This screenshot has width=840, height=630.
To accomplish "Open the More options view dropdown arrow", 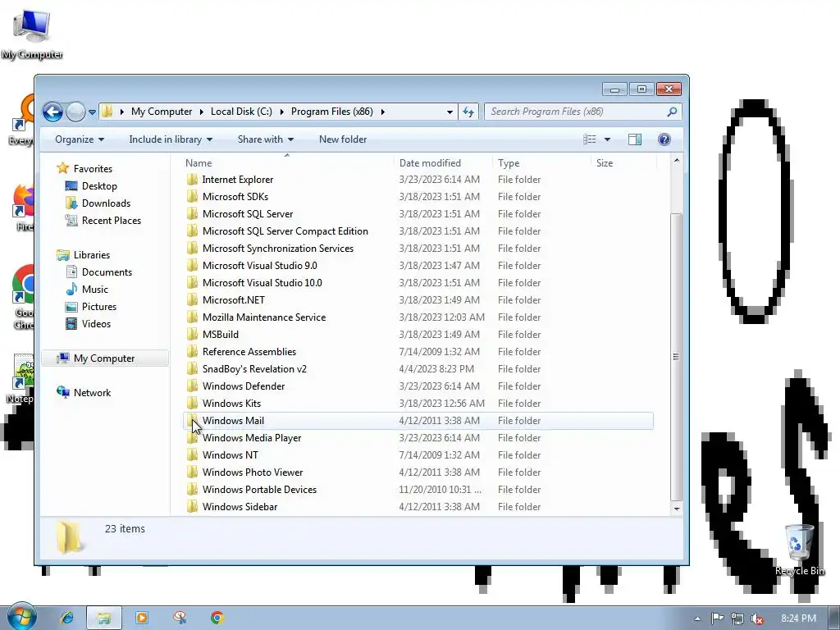I will [x=607, y=139].
